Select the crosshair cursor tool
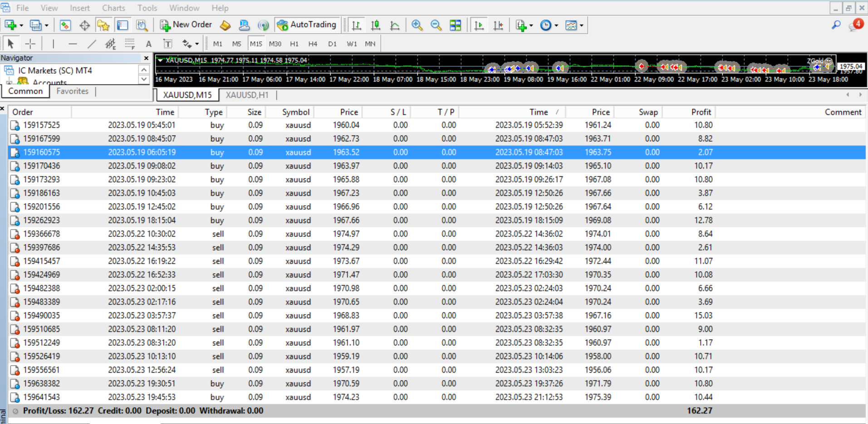 pos(30,44)
